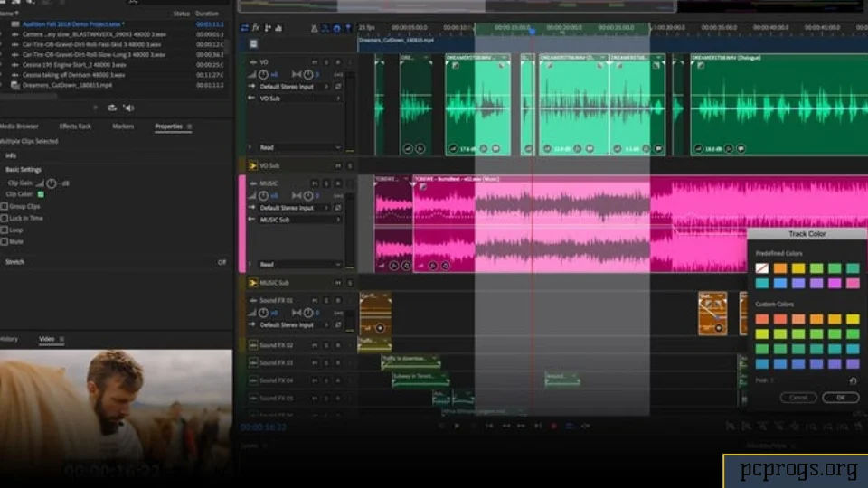Click the Sound FX 03 track icon
The width and height of the screenshot is (868, 488).
pos(253,363)
